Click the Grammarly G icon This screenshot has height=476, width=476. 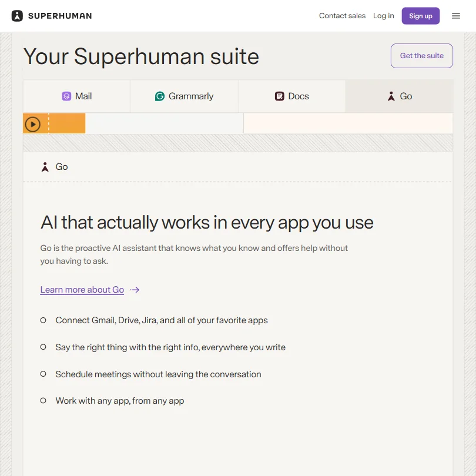pos(160,96)
